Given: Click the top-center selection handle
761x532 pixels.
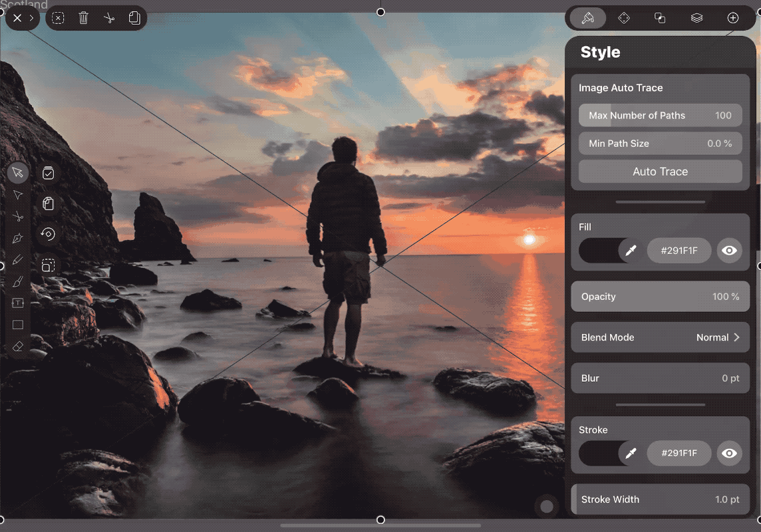Looking at the screenshot, I should pyautogui.click(x=380, y=12).
